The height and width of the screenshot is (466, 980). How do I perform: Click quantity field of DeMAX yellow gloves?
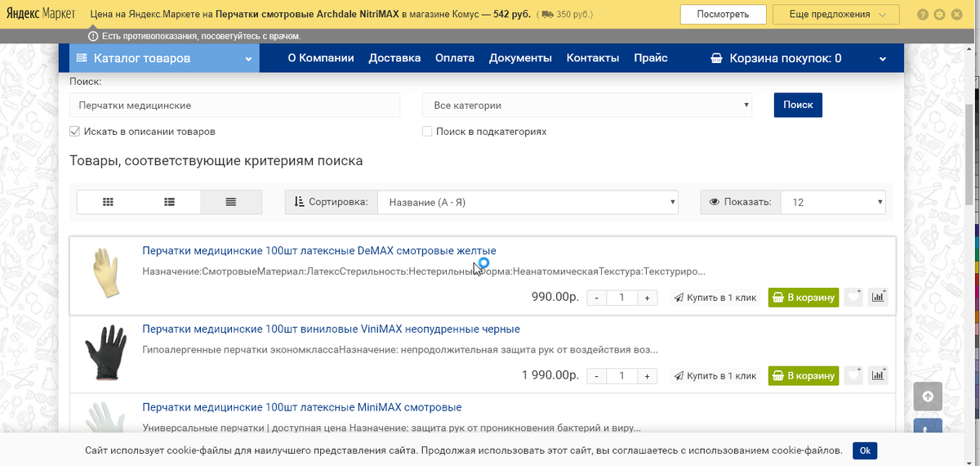(621, 298)
